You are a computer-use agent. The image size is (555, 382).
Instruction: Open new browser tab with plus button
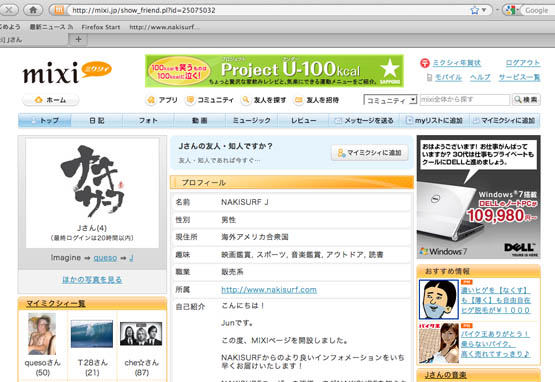(x=79, y=39)
